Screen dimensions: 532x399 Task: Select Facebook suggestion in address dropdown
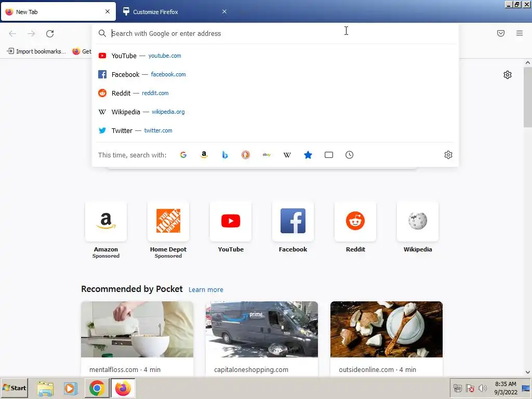click(275, 74)
